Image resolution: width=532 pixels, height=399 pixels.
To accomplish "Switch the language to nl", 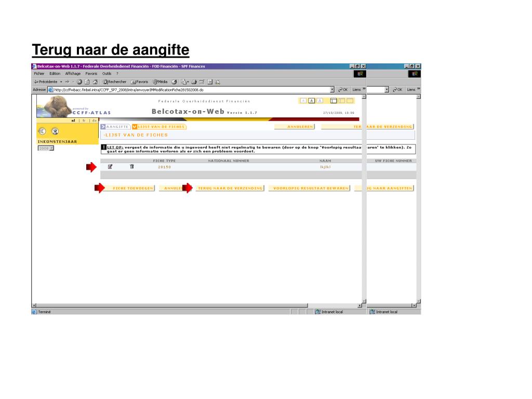I will pos(73,121).
